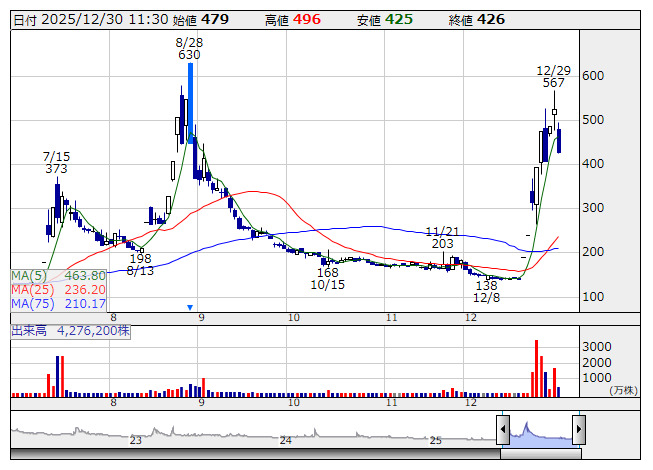Click the 終値 426 closing price value
This screenshot has width=653, height=470.
(491, 19)
